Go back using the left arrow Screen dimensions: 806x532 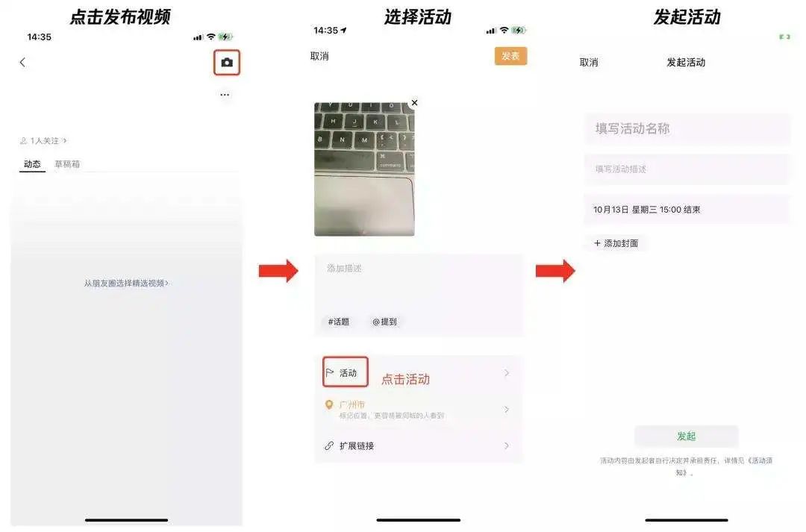[x=22, y=62]
